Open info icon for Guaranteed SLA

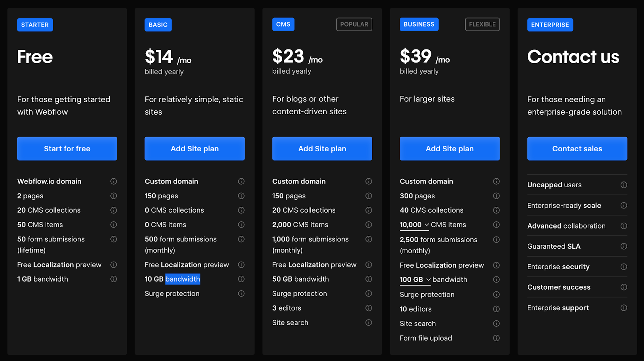point(624,246)
